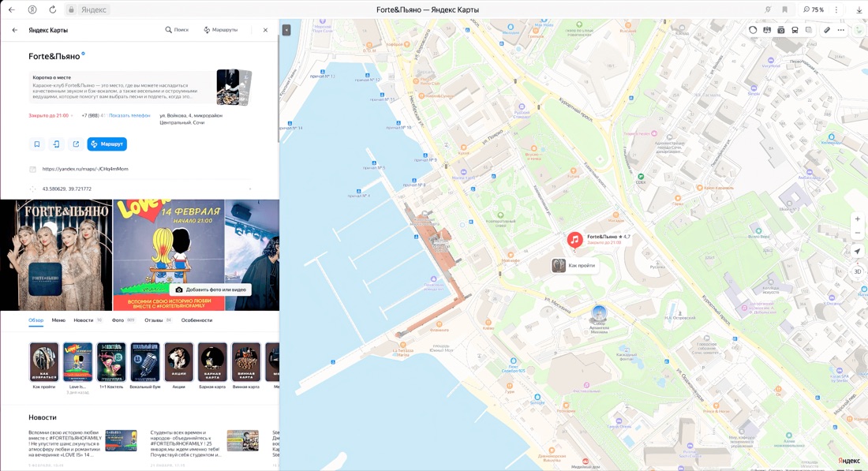Bookmark the page with the bookmark icon
This screenshot has height=471, width=868.
(x=785, y=9)
